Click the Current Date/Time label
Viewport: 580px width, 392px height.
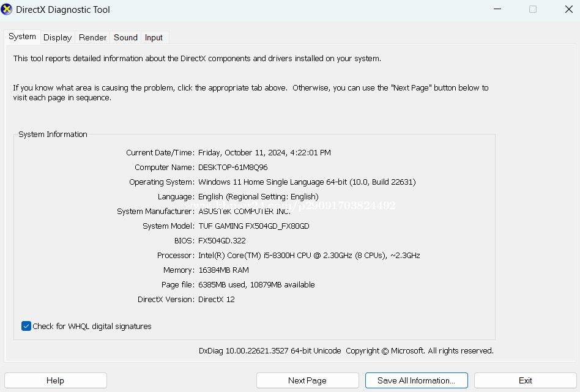click(160, 152)
